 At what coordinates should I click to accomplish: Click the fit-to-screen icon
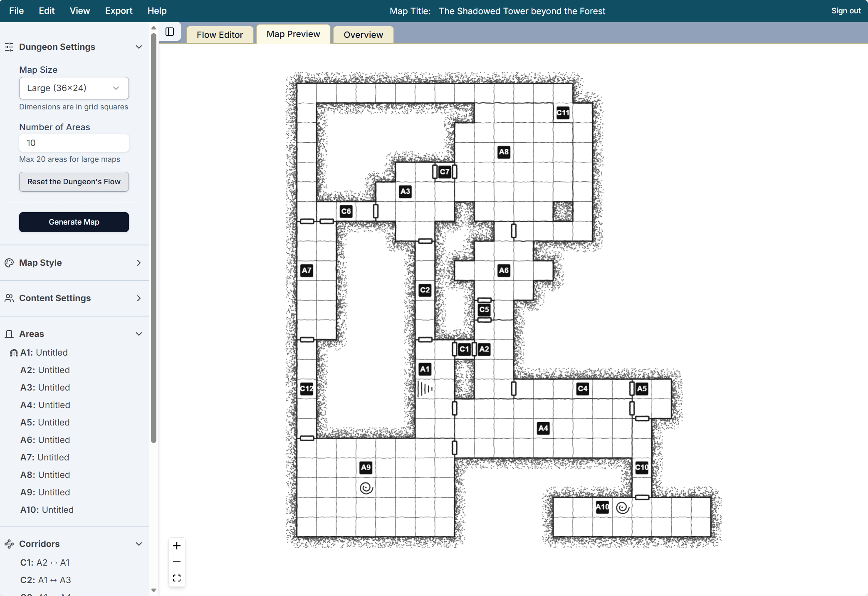[177, 578]
